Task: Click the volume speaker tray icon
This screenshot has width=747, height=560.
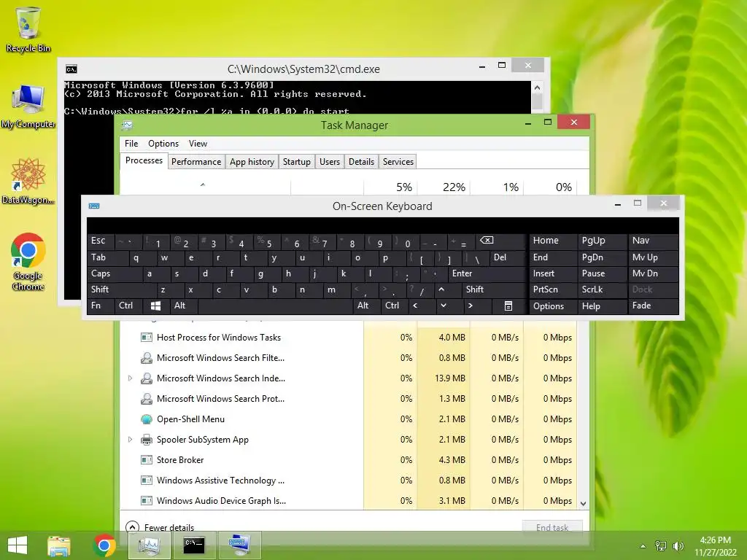Action: pos(678,545)
